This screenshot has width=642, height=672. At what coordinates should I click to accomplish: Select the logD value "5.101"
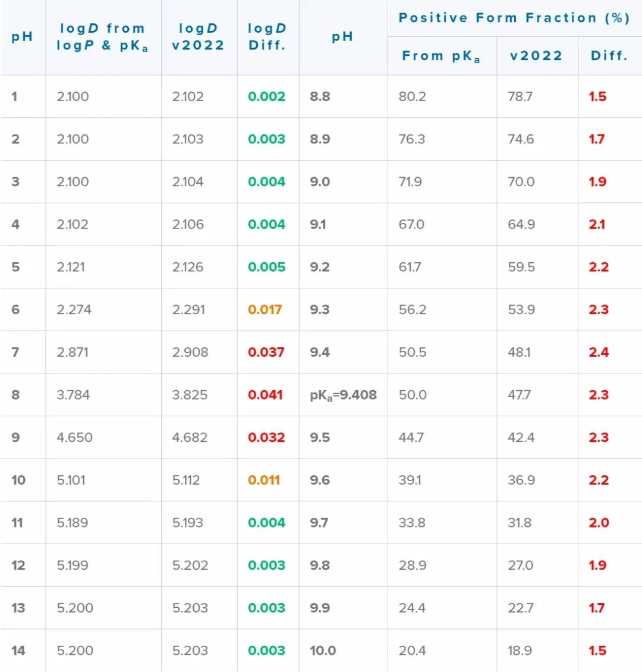pos(71,480)
